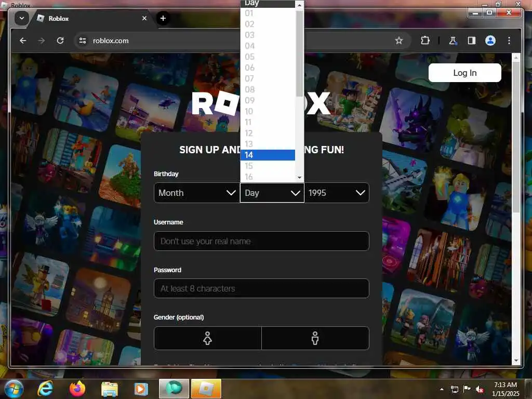Launch Internet Explorer from taskbar
Image resolution: width=532 pixels, height=399 pixels.
(x=46, y=389)
